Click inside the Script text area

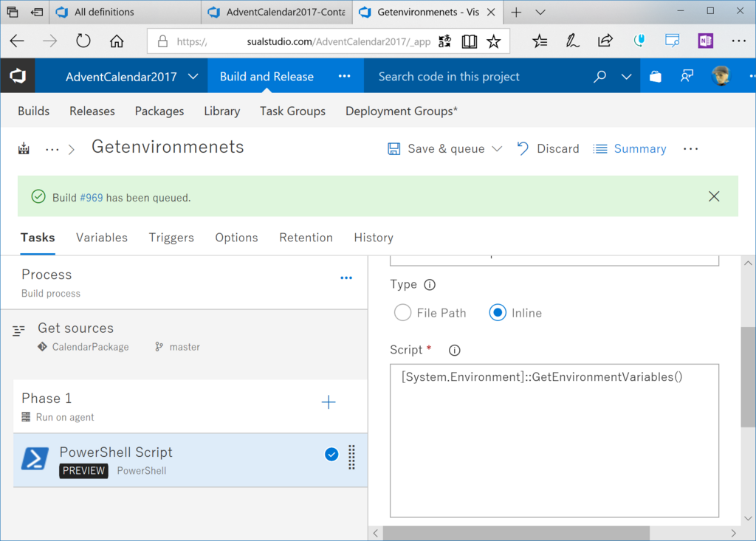[x=554, y=441]
